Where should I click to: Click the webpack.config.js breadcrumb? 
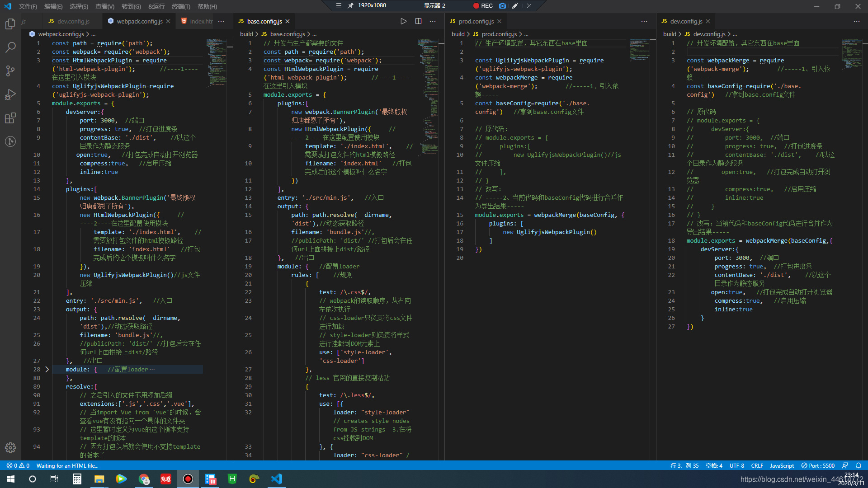coord(61,34)
